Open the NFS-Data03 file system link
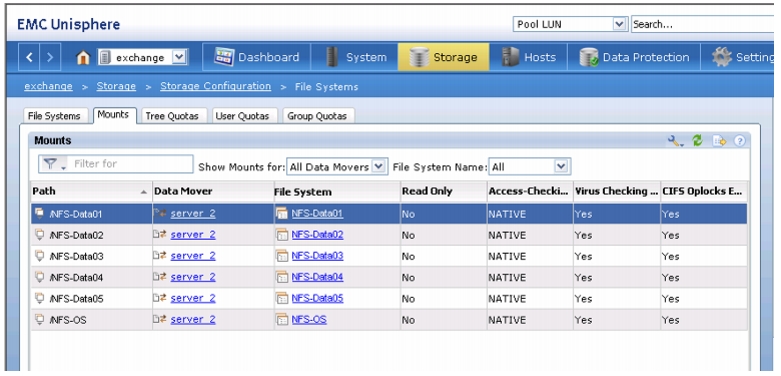Viewport: 781px width, 376px height. (x=317, y=256)
